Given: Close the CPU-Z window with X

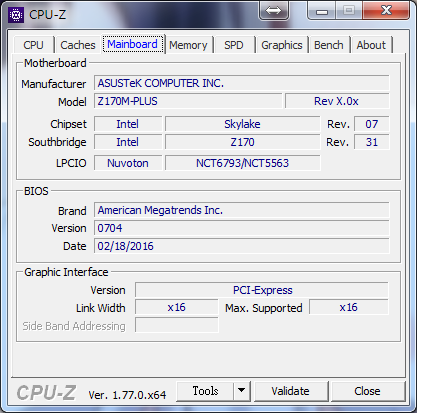Looking at the screenshot, I should click(386, 11).
